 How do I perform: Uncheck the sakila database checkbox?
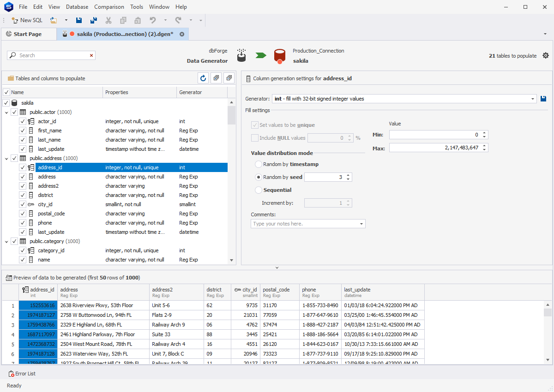tap(6, 103)
